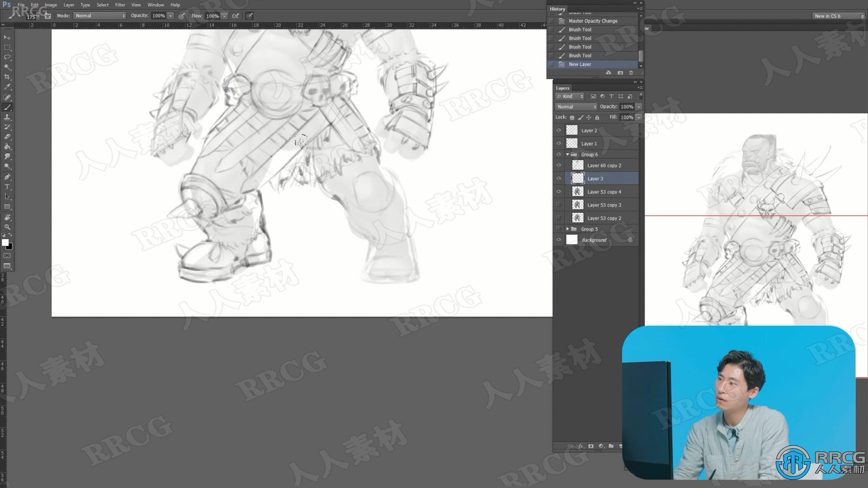This screenshot has height=488, width=868.
Task: Open the Filter menu
Action: point(120,5)
